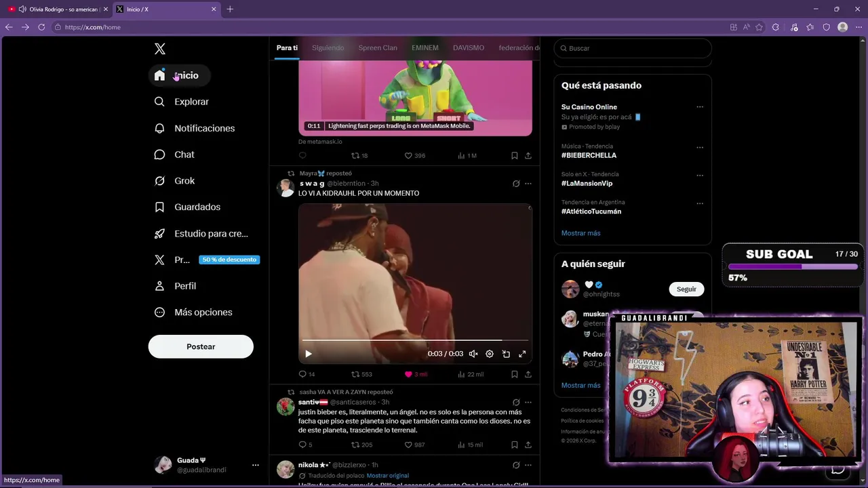Open more options for Su Casino Online
This screenshot has width=868, height=488.
pos(700,107)
